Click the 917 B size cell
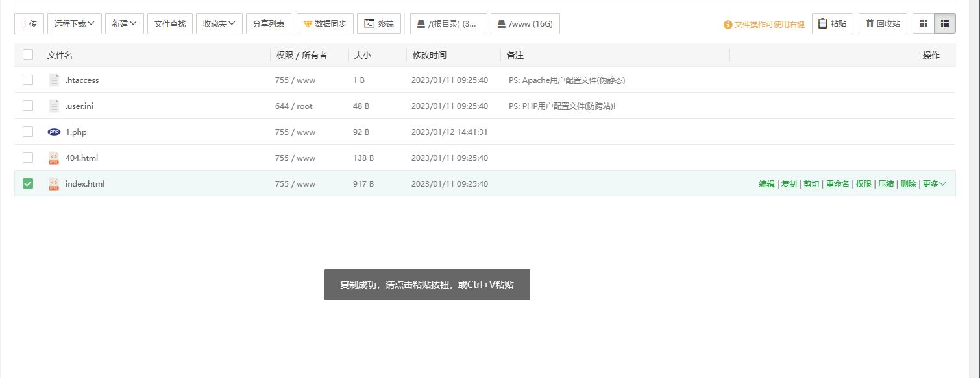Image resolution: width=980 pixels, height=378 pixels. [x=363, y=184]
